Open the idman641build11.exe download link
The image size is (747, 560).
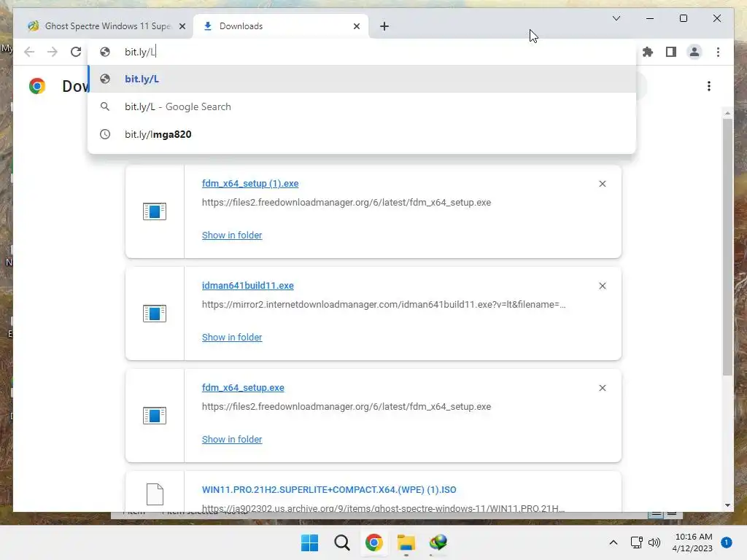coord(248,286)
